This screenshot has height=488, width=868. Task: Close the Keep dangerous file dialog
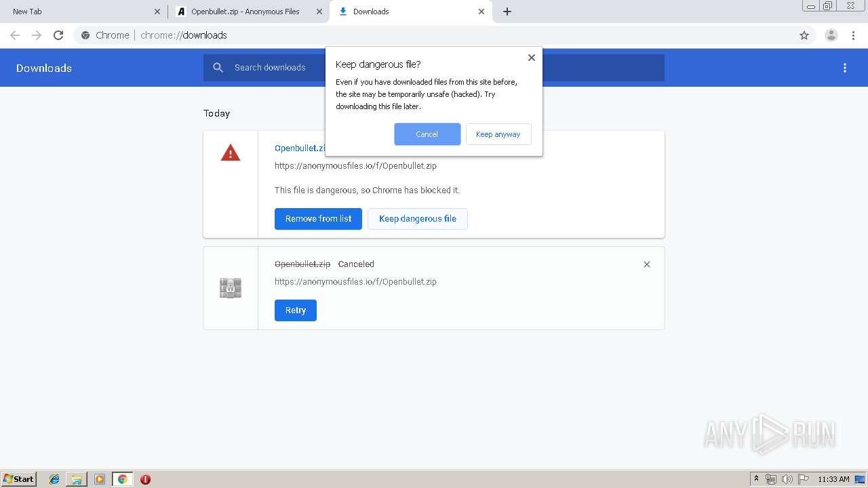532,58
